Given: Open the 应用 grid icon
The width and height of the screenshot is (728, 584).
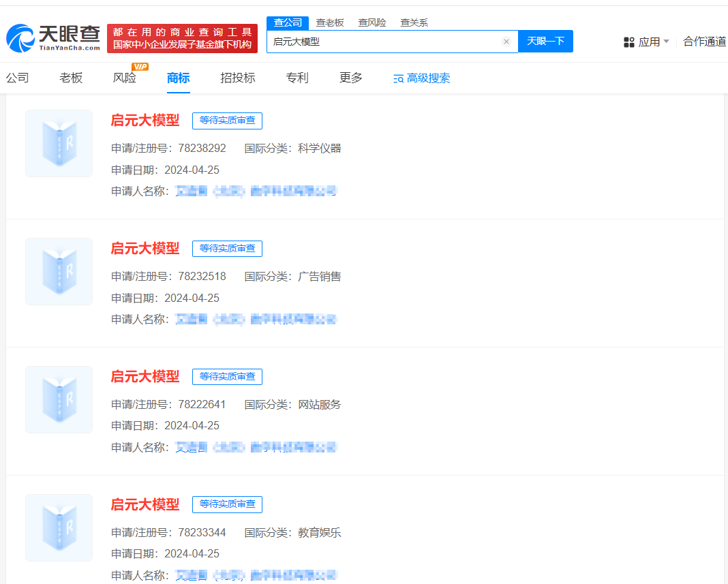Looking at the screenshot, I should [x=628, y=42].
